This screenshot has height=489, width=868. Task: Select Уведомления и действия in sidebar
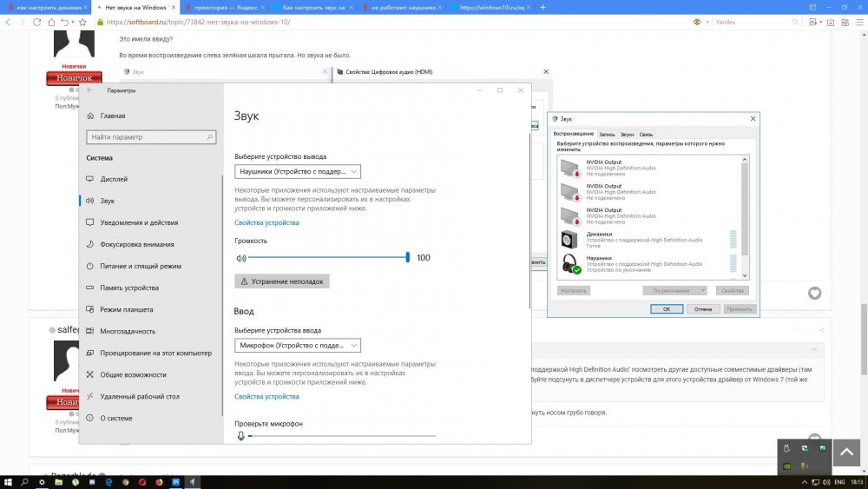pyautogui.click(x=139, y=222)
